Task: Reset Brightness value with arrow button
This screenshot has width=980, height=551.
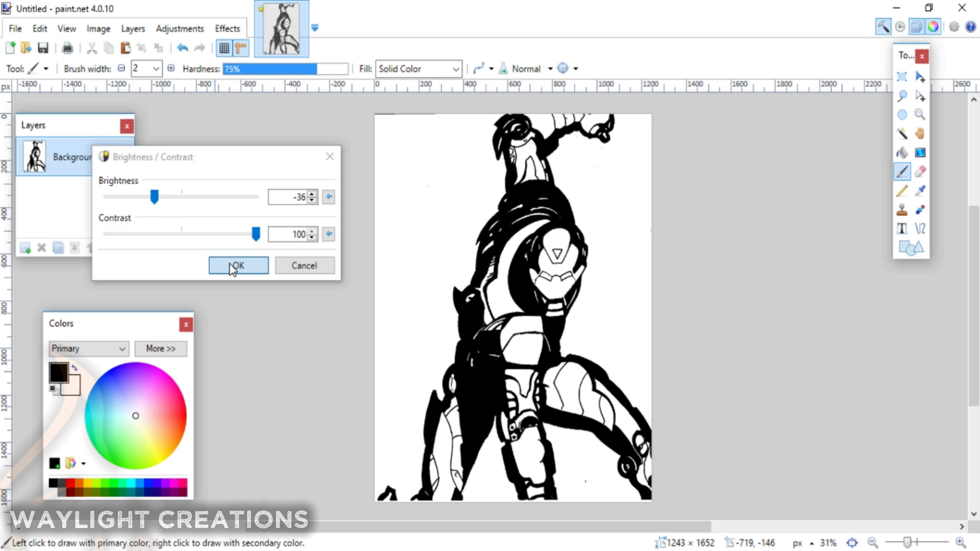Action: click(329, 196)
